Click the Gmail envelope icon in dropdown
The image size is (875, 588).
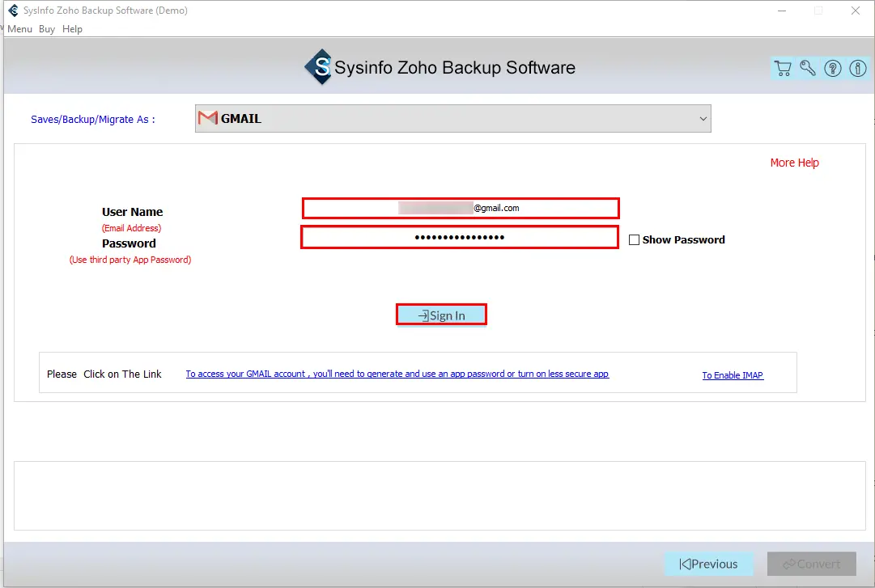pos(207,118)
